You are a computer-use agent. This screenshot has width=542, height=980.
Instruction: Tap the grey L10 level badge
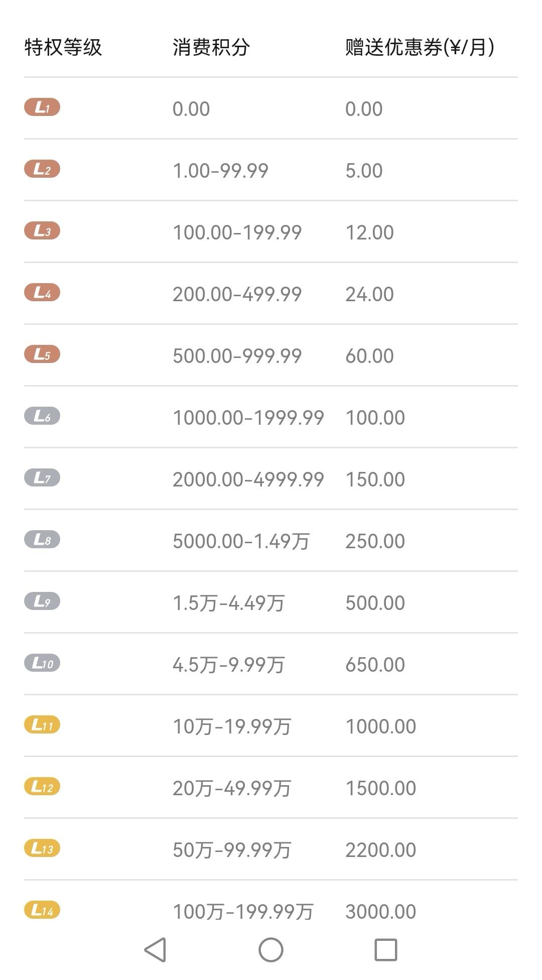(42, 663)
